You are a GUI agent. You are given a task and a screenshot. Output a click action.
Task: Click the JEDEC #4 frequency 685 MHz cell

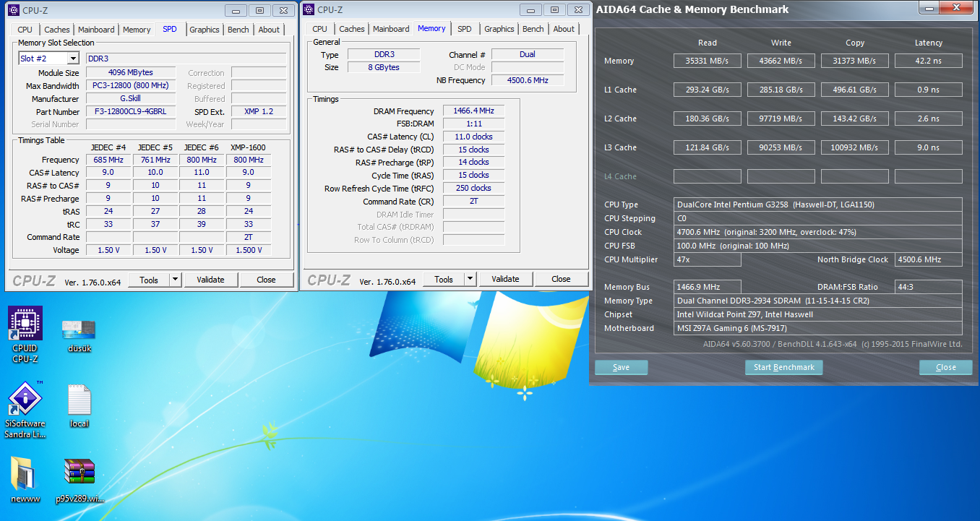(x=108, y=160)
